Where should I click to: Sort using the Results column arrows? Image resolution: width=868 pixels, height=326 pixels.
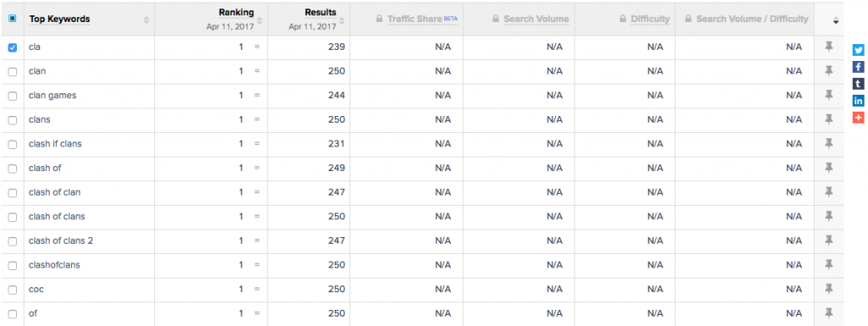(x=342, y=21)
